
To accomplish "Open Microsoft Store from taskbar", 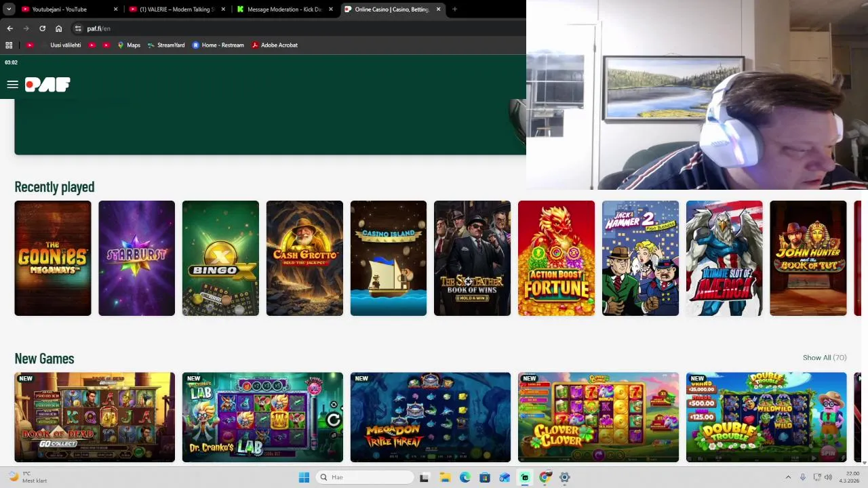I will point(485,477).
